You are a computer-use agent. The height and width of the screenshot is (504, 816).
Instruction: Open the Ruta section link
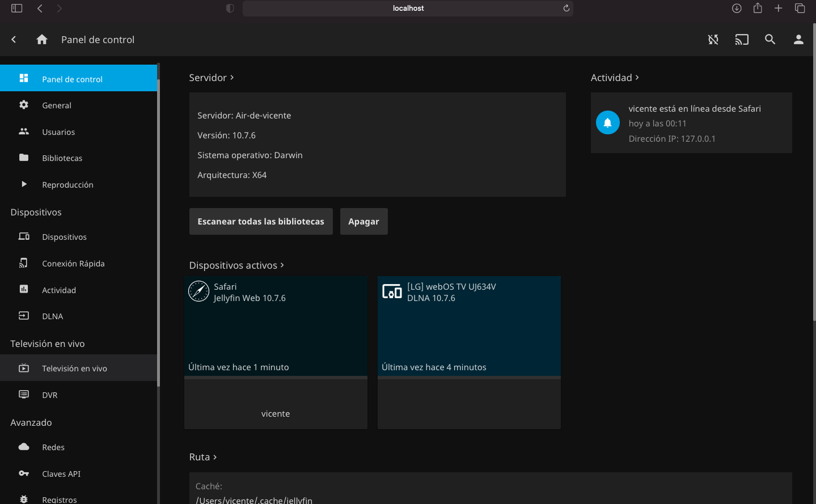(203, 457)
